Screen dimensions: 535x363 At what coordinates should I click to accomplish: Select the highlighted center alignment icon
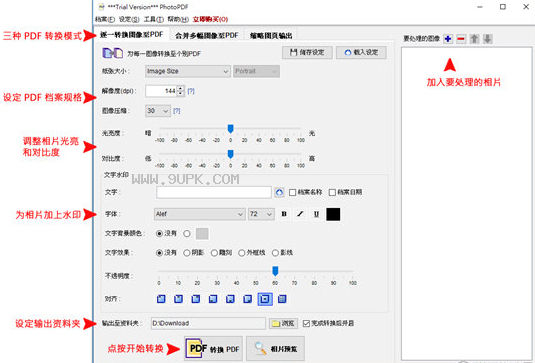tap(265, 299)
